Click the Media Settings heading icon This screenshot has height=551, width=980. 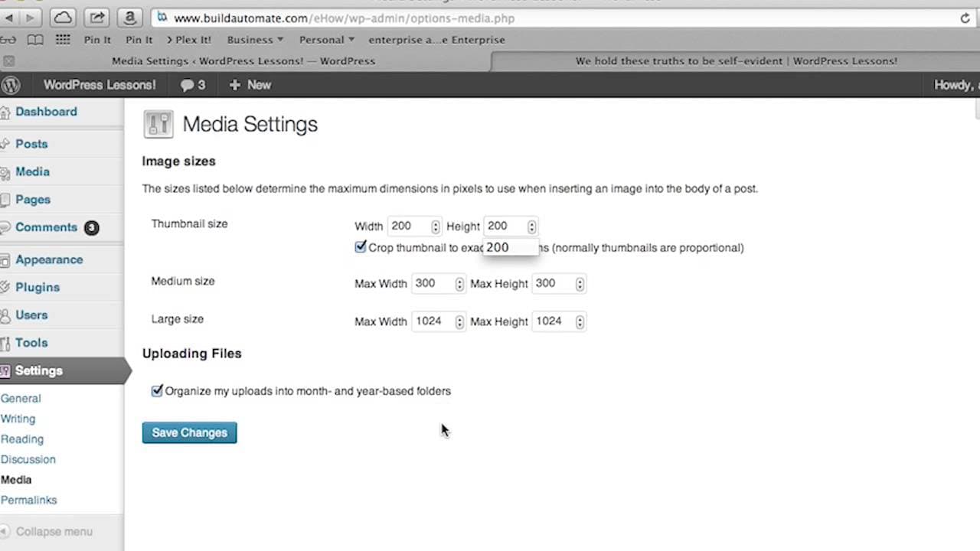point(158,124)
